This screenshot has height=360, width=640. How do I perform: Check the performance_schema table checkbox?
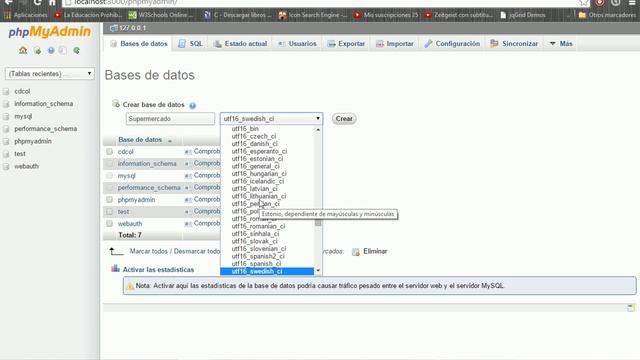point(109,187)
